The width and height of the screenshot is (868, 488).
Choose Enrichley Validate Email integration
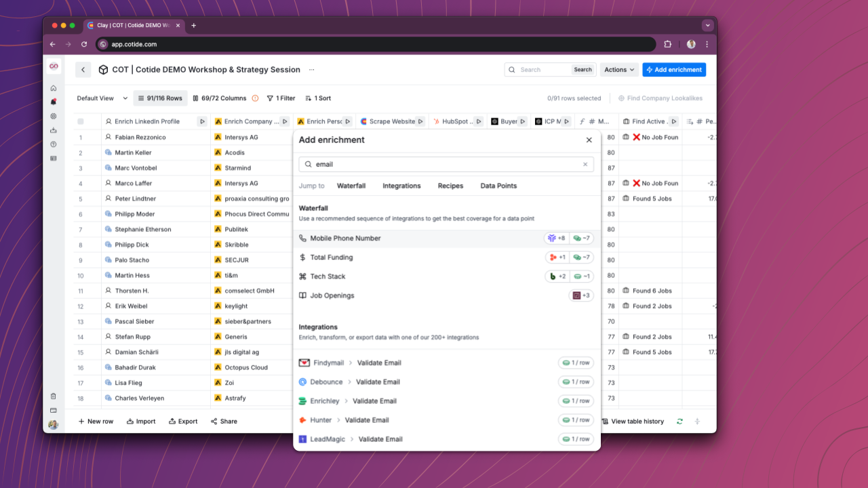coord(447,401)
